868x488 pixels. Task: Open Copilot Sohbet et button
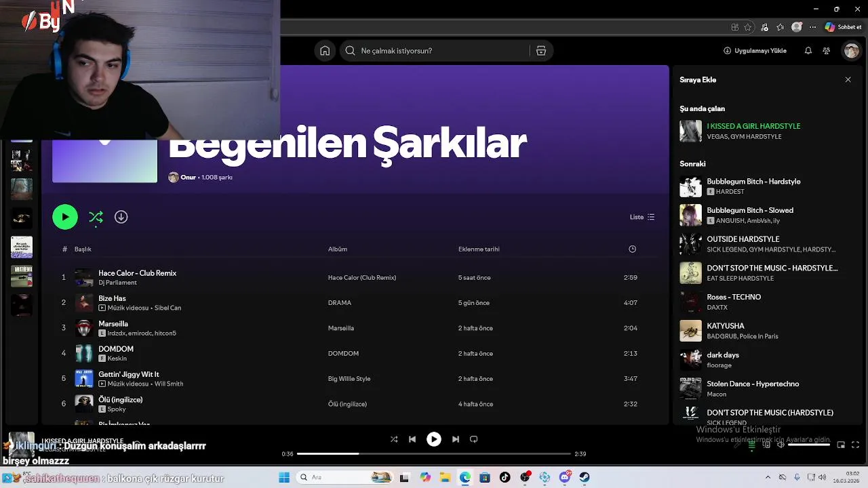pyautogui.click(x=844, y=27)
